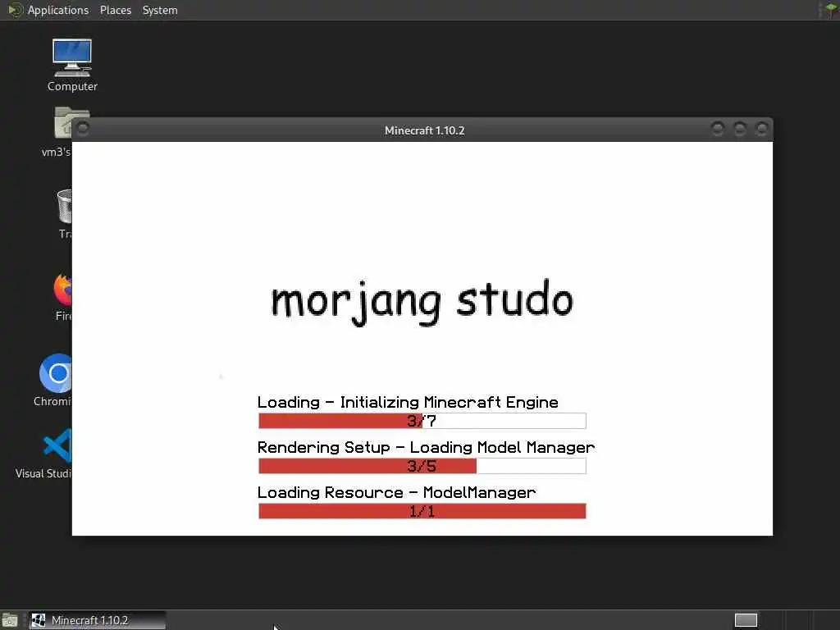Click the 'morjang studo' splash logo
This screenshot has width=840, height=630.
[x=422, y=302]
